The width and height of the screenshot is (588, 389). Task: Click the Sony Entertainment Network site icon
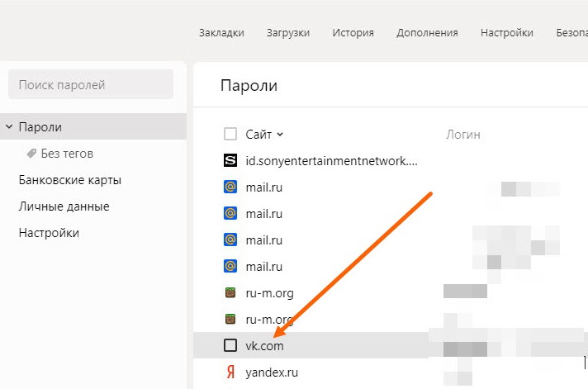[230, 160]
